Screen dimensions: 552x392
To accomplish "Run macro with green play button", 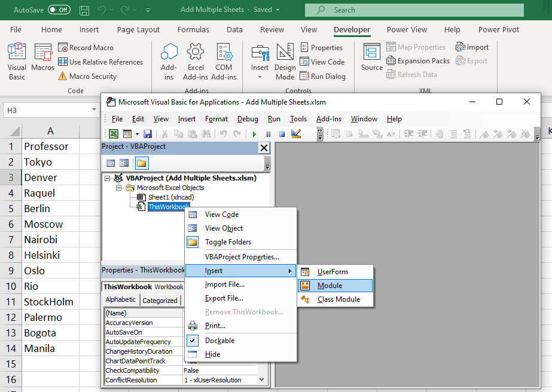I will tap(254, 134).
